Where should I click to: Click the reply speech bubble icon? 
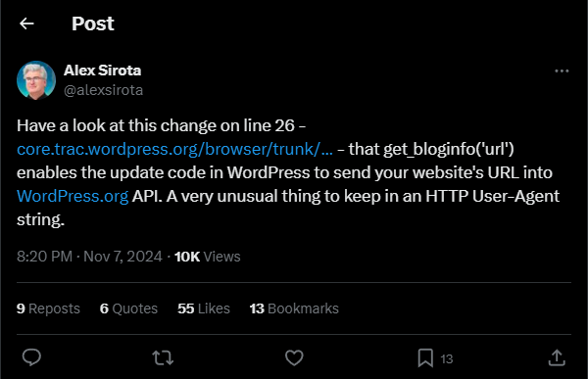[31, 357]
